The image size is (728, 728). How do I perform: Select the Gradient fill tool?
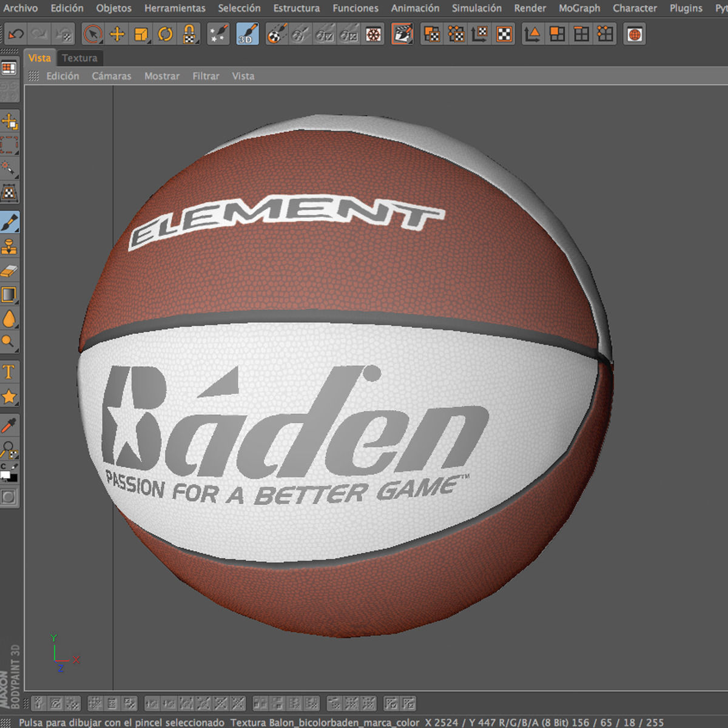10,295
